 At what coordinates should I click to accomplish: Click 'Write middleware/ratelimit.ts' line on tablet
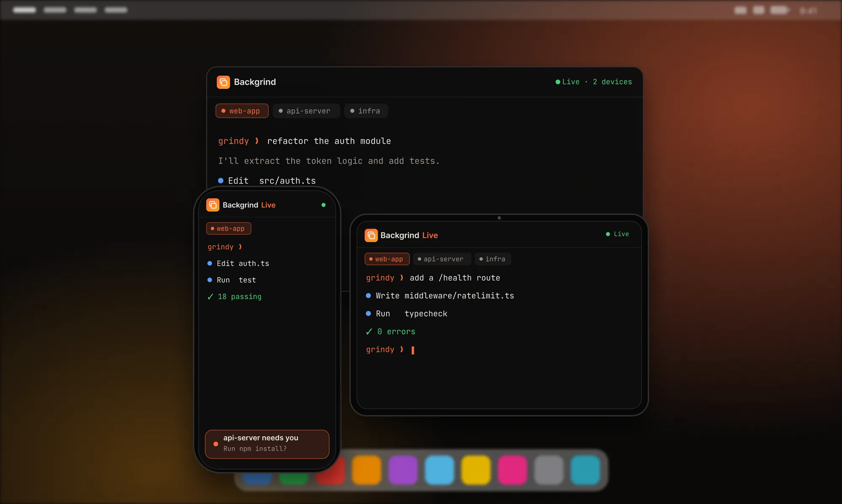pyautogui.click(x=440, y=296)
